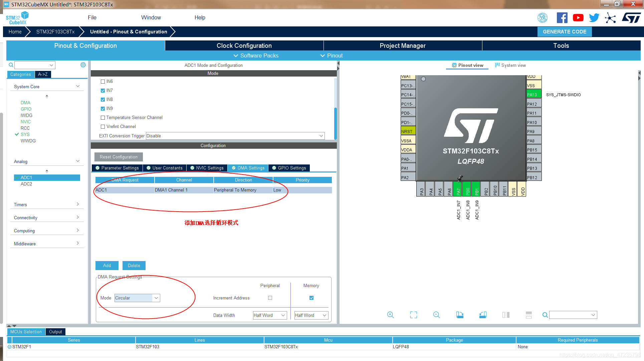Switch to the Clock Configuration tab
The width and height of the screenshot is (644, 361).
click(x=244, y=45)
